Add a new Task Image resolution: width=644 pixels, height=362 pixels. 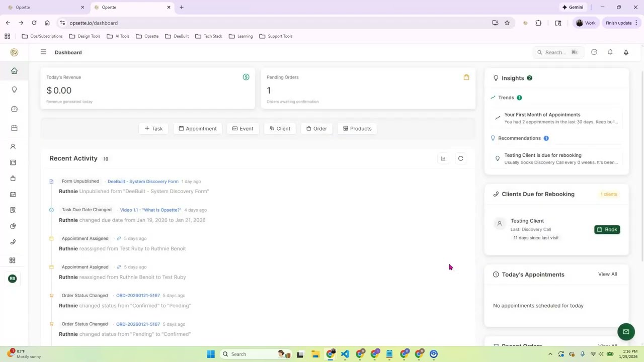153,129
